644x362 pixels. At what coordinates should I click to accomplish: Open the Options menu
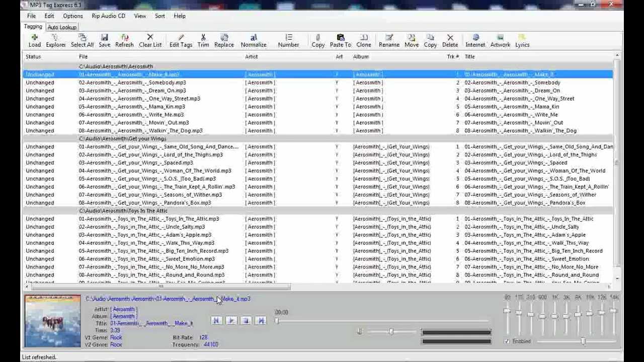(x=73, y=16)
